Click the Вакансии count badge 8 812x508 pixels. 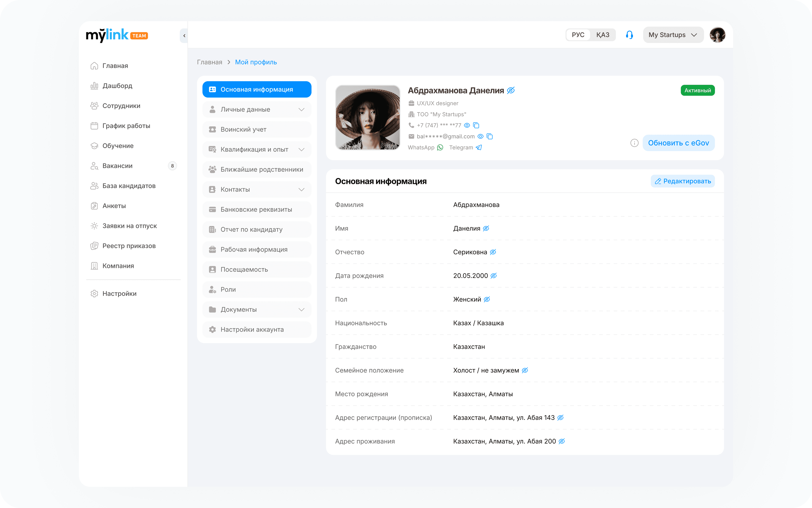click(173, 166)
